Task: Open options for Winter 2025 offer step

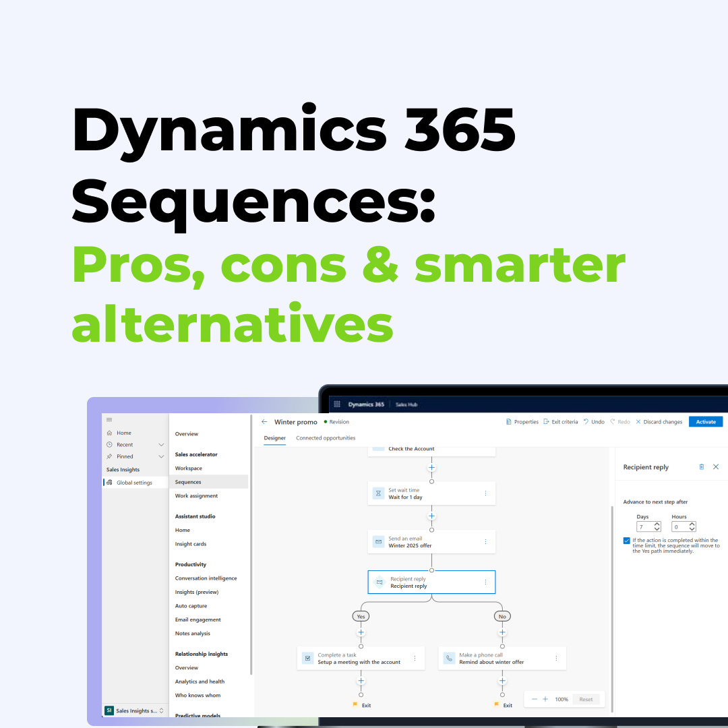Action: pos(485,542)
